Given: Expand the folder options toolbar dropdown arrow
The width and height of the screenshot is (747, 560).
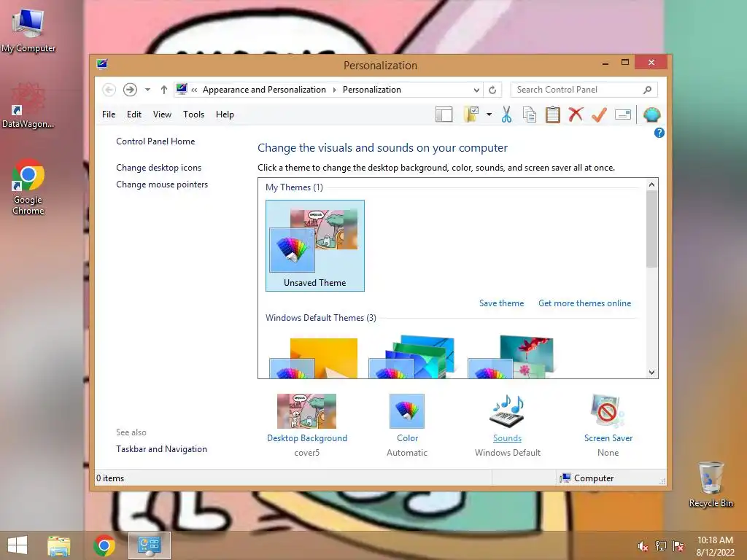Looking at the screenshot, I should [x=489, y=114].
